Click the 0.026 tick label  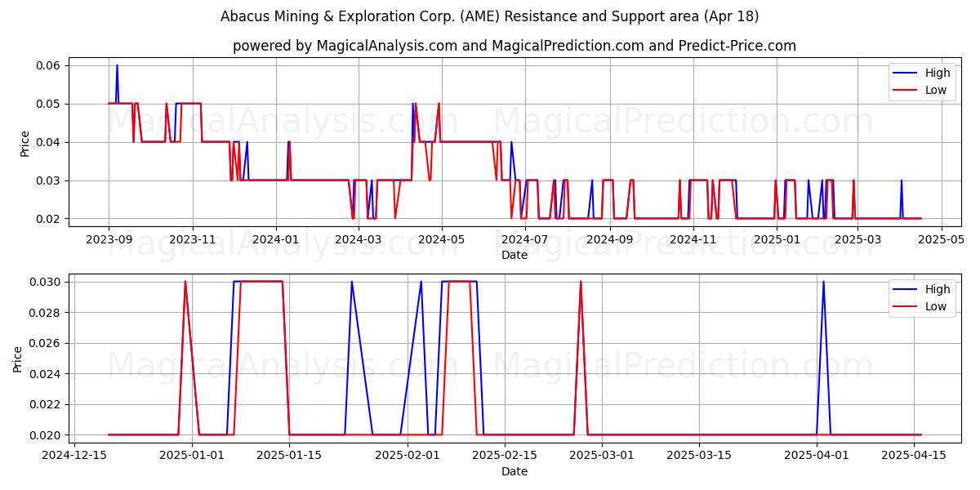click(x=47, y=343)
